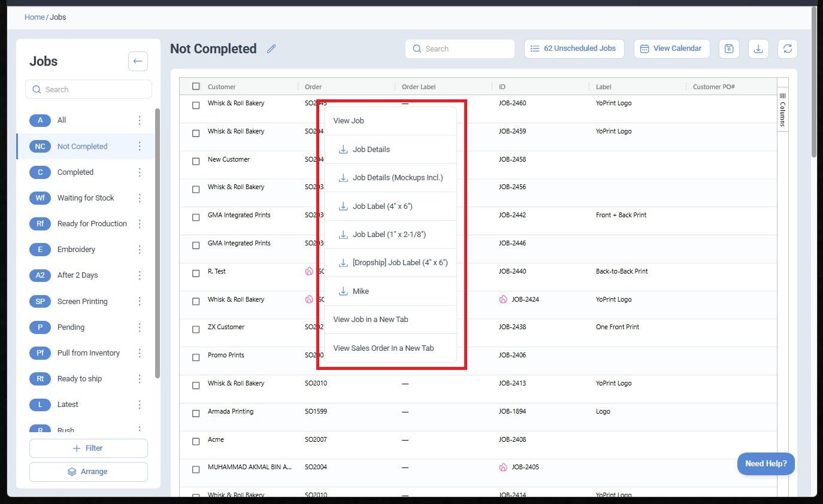
Task: Click the pencil icon beside Not Completed
Action: click(x=271, y=49)
